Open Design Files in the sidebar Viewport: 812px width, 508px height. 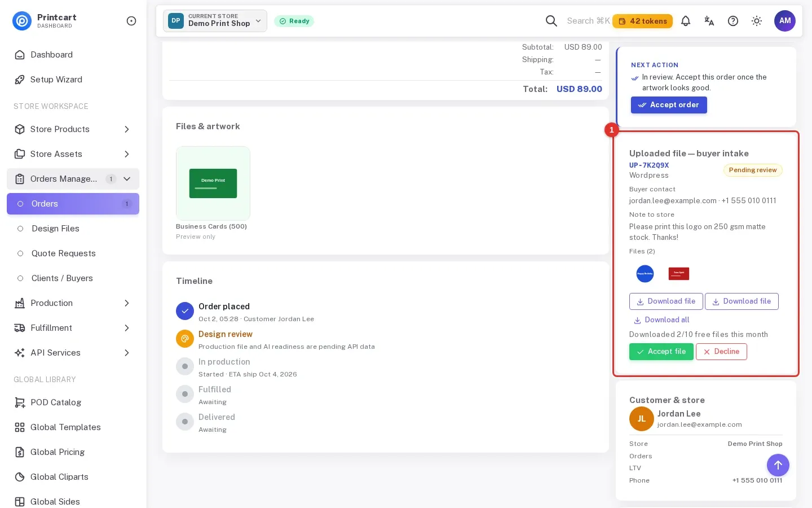point(73,229)
